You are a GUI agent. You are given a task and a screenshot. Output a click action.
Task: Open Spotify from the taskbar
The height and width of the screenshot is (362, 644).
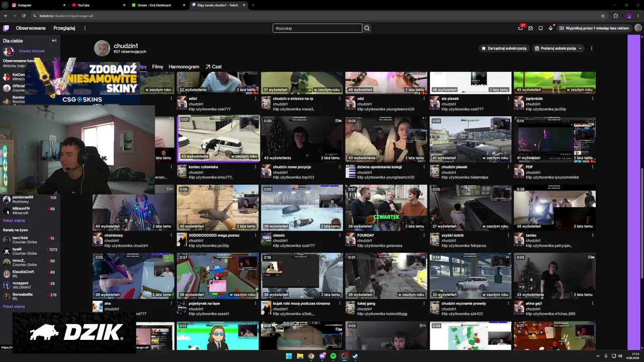pyautogui.click(x=333, y=356)
